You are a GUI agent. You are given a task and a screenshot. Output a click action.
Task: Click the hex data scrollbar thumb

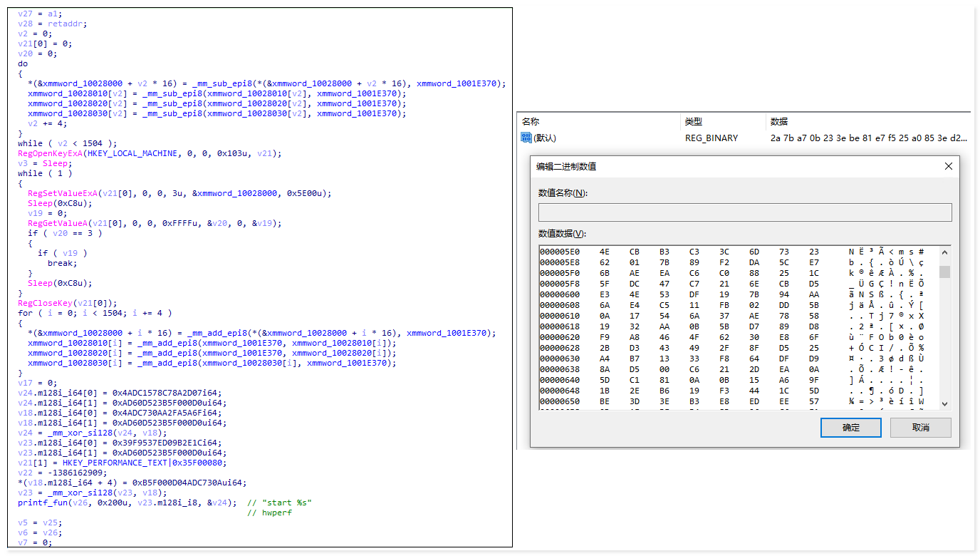pos(944,272)
